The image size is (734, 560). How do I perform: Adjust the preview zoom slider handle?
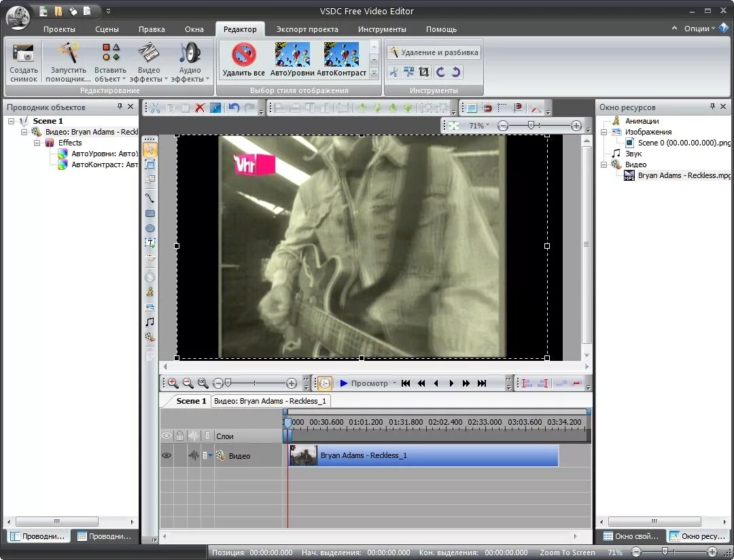(x=531, y=126)
